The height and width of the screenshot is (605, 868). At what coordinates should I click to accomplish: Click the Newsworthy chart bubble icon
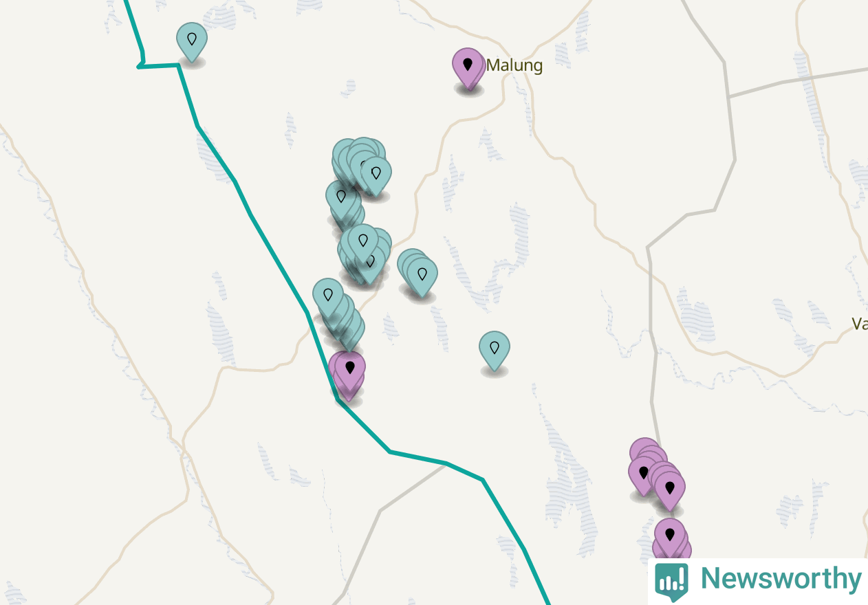click(671, 582)
